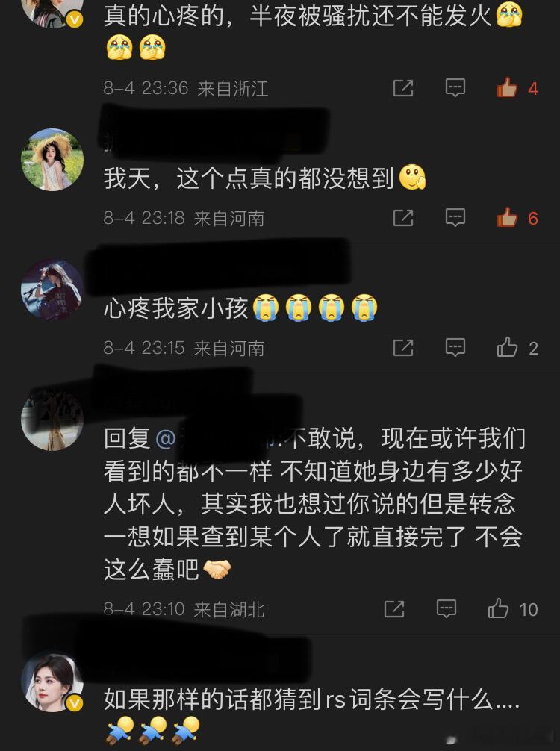Reply to the 8-4 23:36 Zhejiang comment
This screenshot has height=751, width=560.
click(455, 88)
